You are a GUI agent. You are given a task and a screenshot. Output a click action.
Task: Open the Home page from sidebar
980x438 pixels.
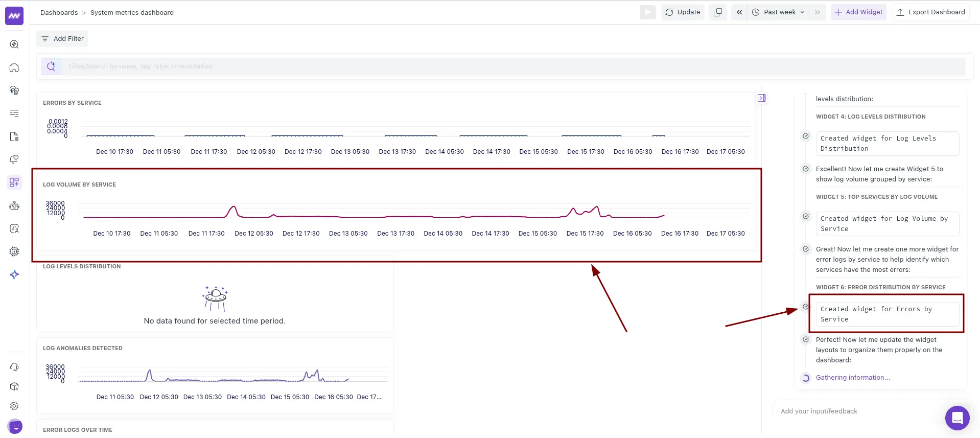pyautogui.click(x=14, y=67)
